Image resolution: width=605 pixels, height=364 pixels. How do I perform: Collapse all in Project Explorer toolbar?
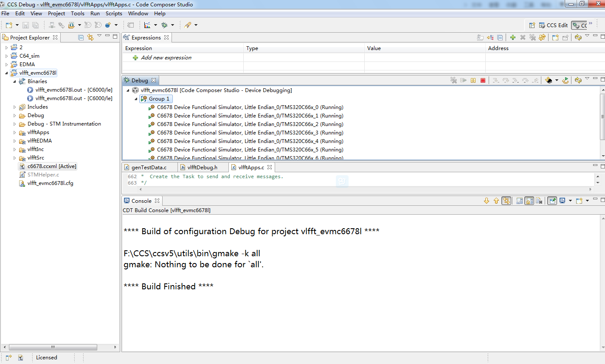(81, 37)
